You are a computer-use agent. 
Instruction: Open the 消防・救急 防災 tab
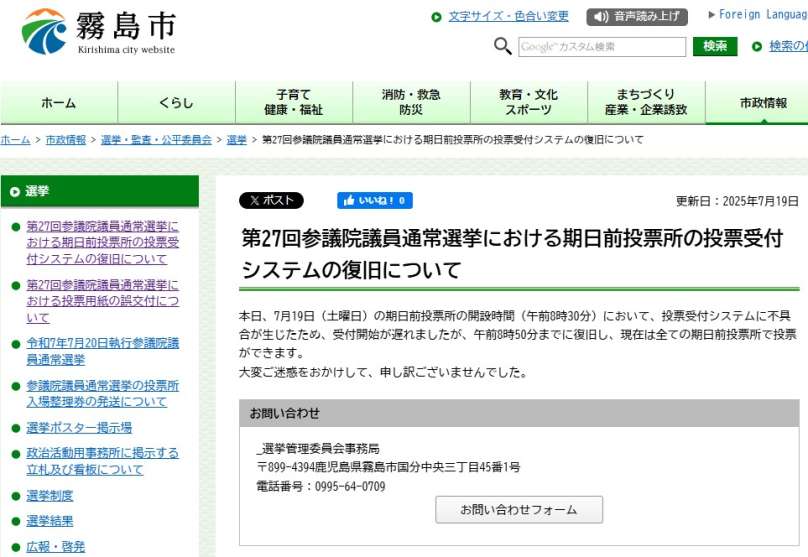[x=411, y=103]
